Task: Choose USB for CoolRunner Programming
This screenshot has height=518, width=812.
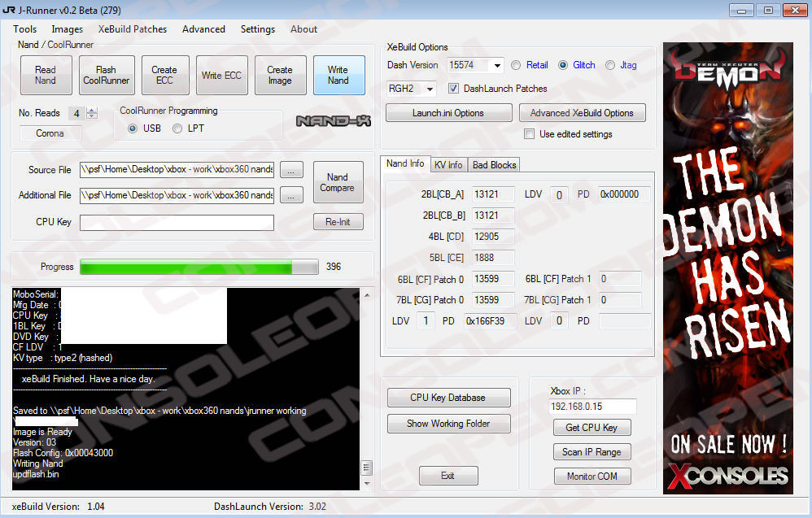Action: tap(133, 128)
